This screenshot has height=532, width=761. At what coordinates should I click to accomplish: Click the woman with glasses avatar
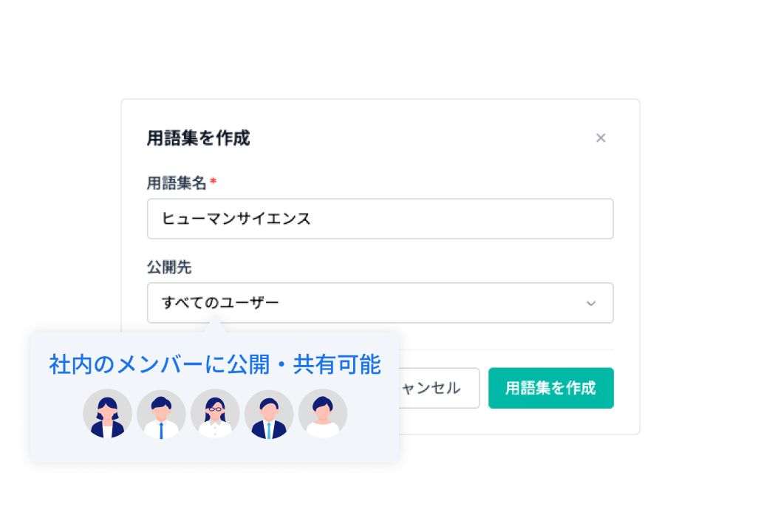(x=215, y=414)
